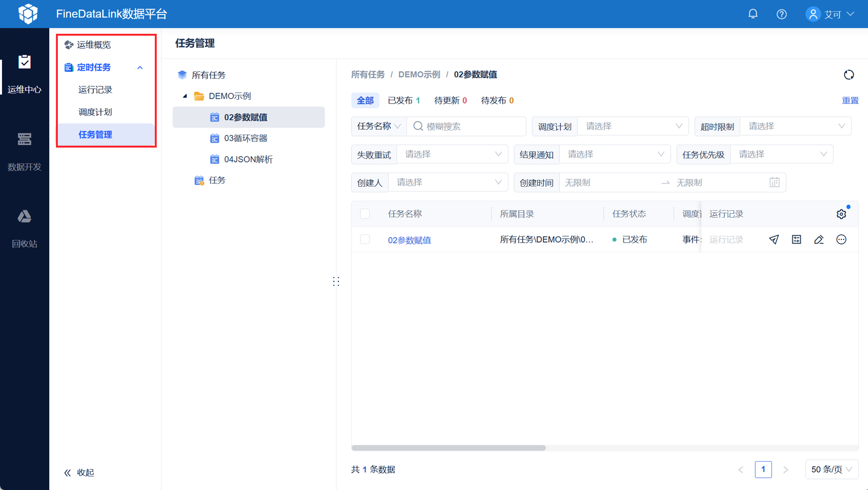
Task: Collapse the DEMO示例 folder
Action: click(185, 96)
